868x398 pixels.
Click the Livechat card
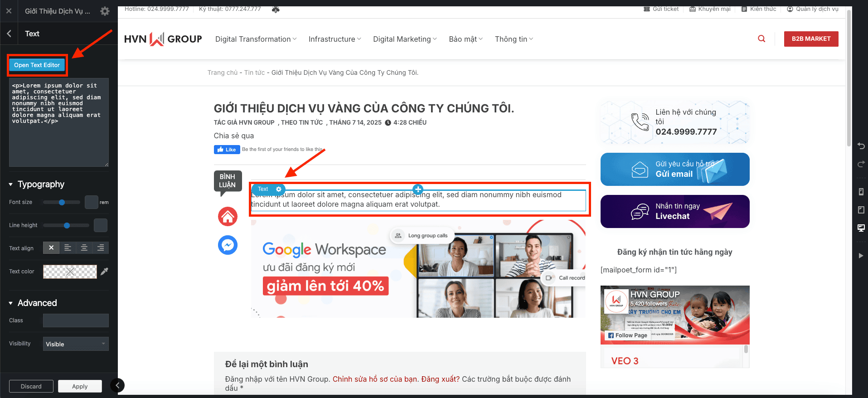pos(675,211)
